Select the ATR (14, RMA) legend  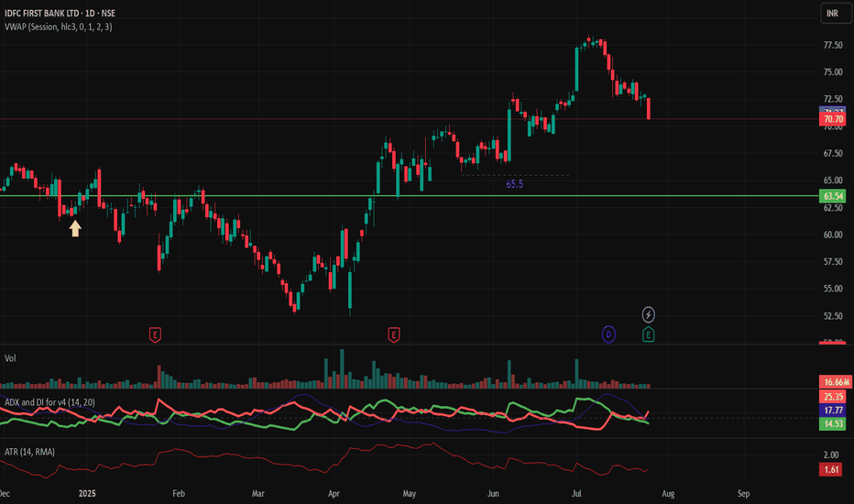coord(29,452)
